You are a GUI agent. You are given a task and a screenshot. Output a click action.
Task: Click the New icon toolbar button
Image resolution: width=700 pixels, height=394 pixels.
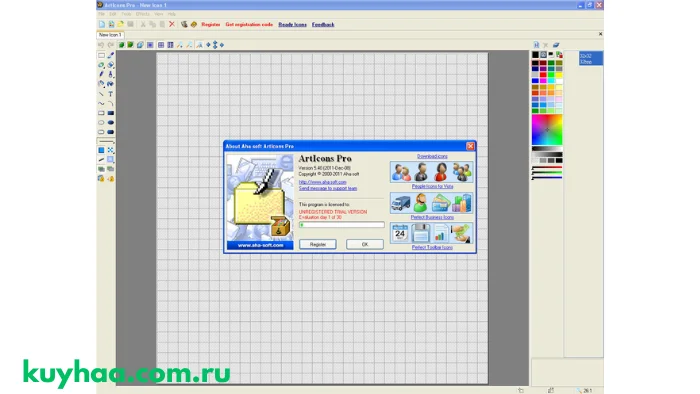[x=102, y=24]
